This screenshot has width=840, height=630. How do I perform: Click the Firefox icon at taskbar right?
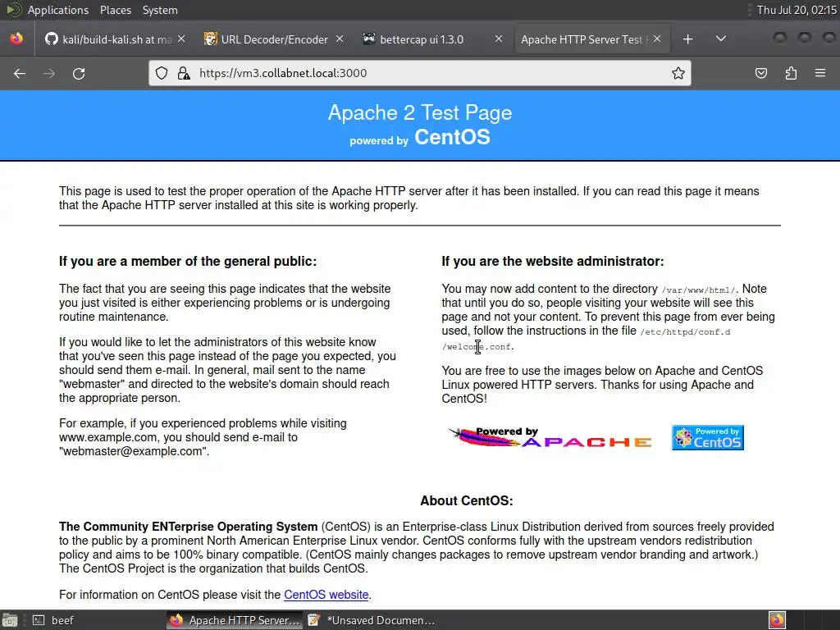[777, 620]
